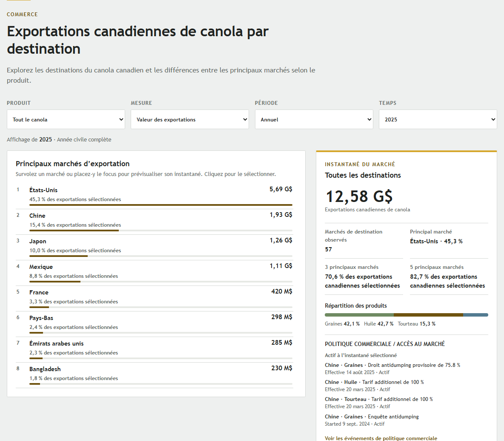
Task: Click the 10,0 % des exportations sélectionnées text
Action: point(75,251)
